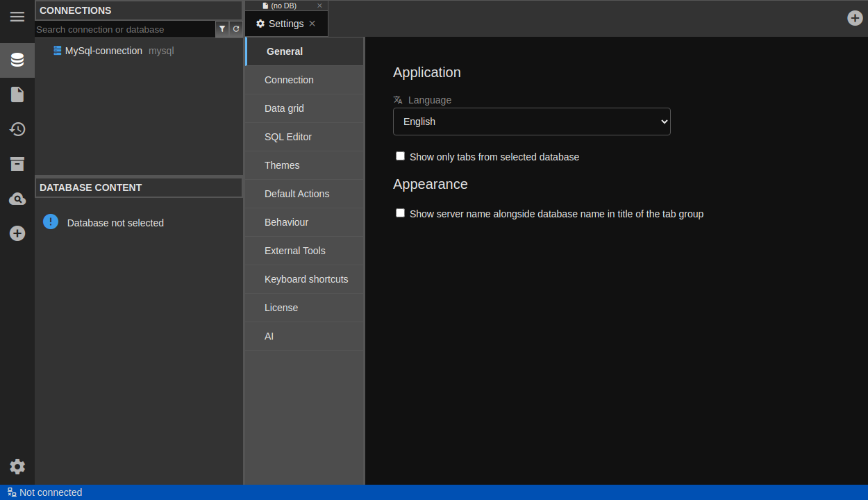The height and width of the screenshot is (500, 868).
Task: Open the archive sidebar icon
Action: coord(17,164)
